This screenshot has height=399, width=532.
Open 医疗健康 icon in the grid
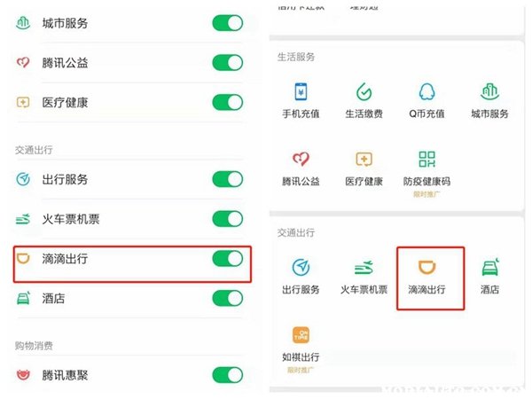364,159
